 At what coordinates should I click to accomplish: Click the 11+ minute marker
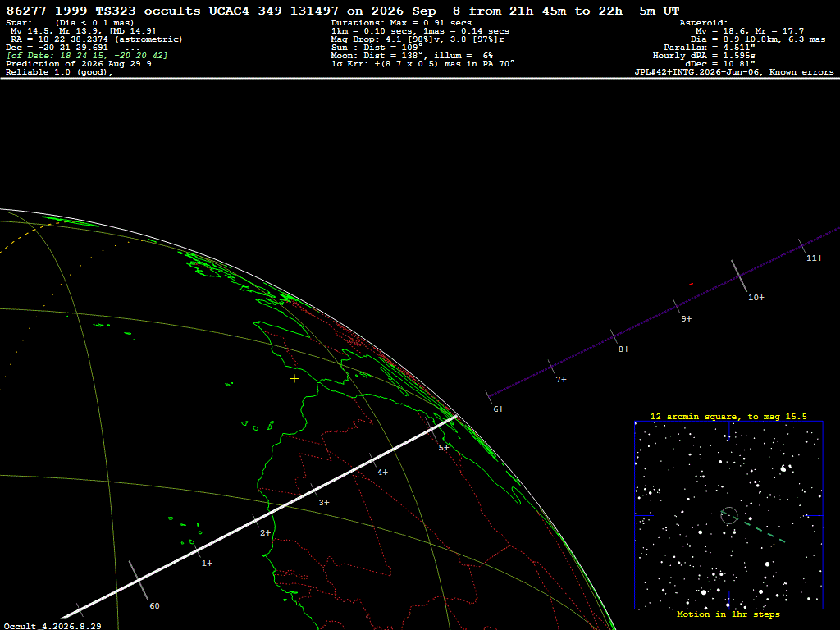(815, 258)
